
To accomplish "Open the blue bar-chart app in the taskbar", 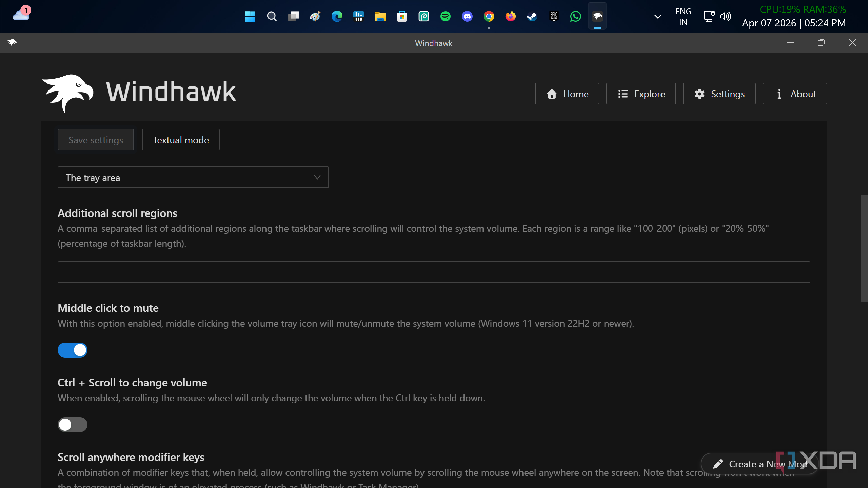I will 358,16.
